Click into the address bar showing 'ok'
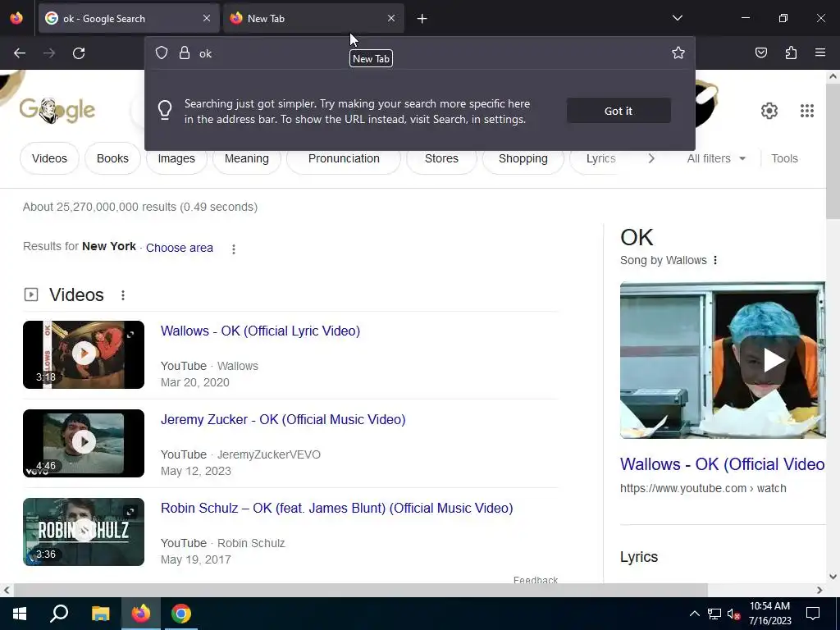 [419, 53]
